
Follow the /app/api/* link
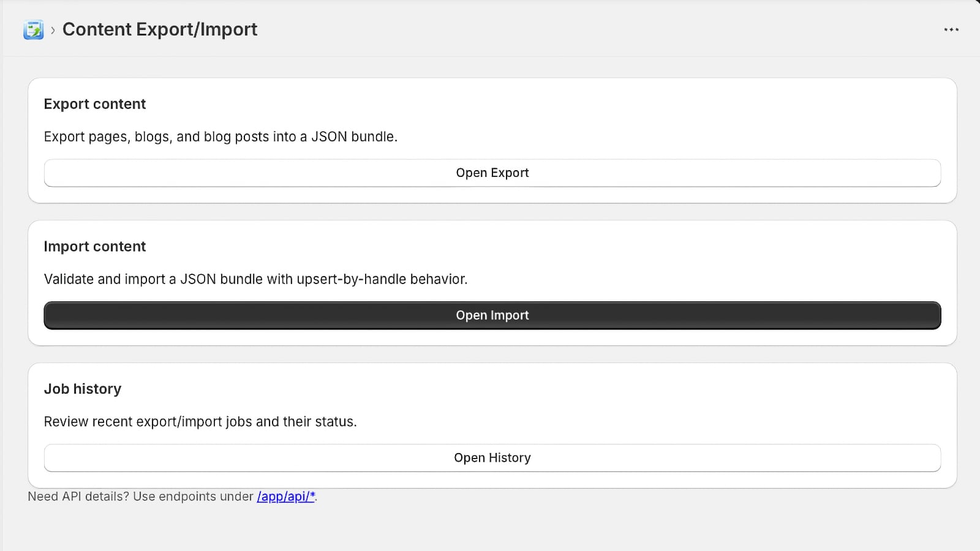pyautogui.click(x=285, y=497)
